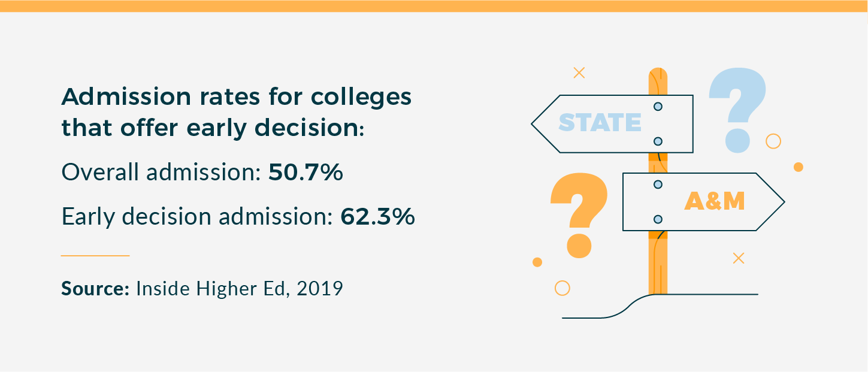This screenshot has width=868, height=372.
Task: Click the large blue question mark
Action: click(737, 110)
